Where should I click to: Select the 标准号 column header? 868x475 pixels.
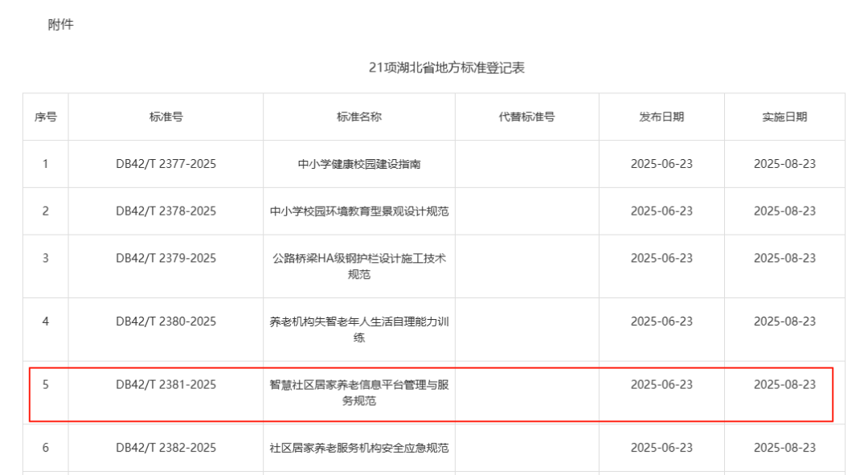click(x=166, y=117)
